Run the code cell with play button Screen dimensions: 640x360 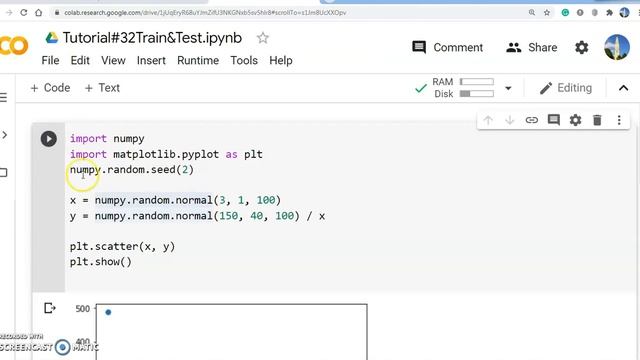pyautogui.click(x=49, y=139)
